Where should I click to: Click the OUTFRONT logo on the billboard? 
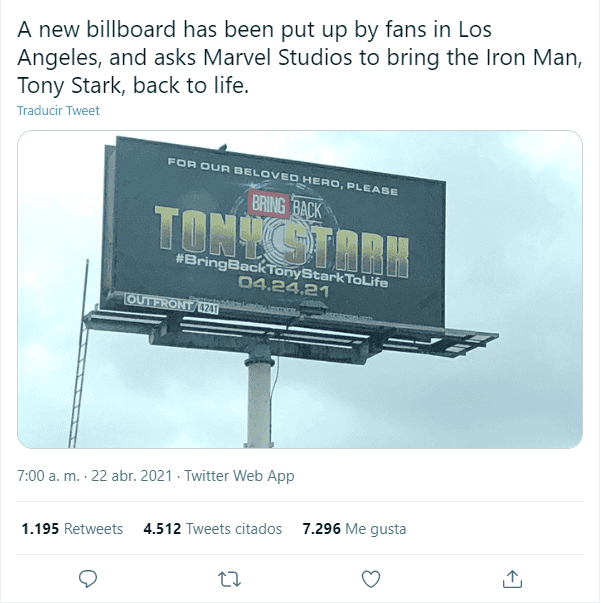(x=156, y=298)
